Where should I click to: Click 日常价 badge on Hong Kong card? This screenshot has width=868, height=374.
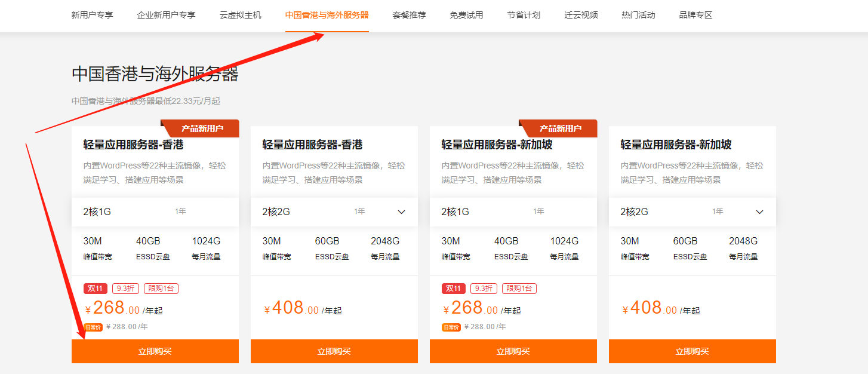coord(93,327)
